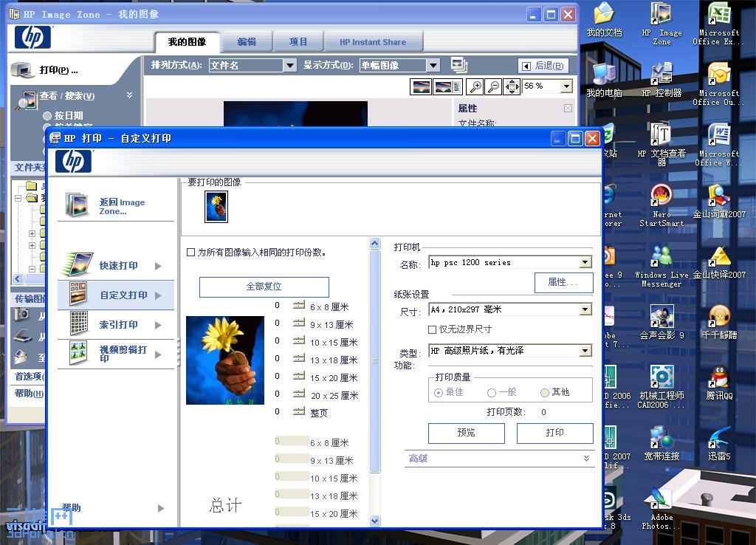756x545 pixels.
Task: Select 快速打印 in print sidebar
Action: (116, 266)
